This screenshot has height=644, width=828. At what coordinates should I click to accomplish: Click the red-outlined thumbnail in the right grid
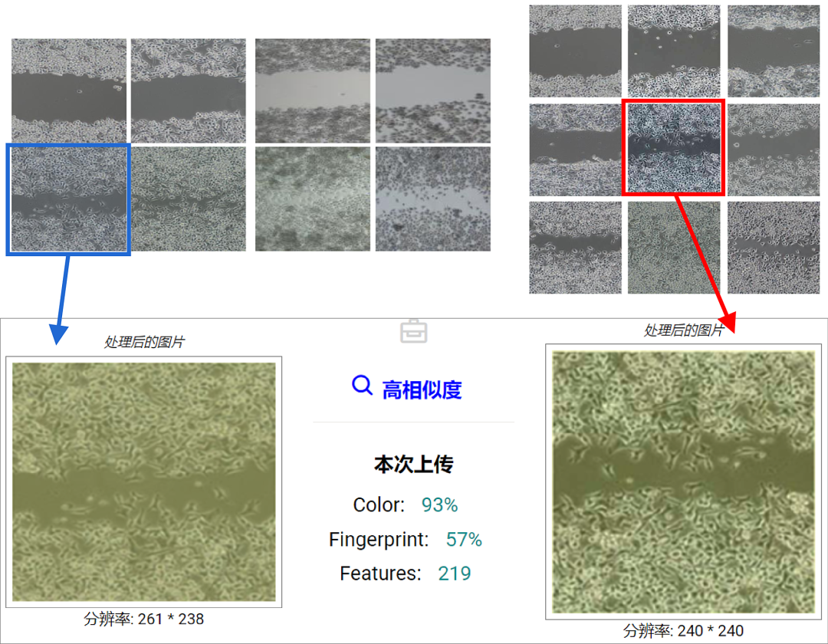click(673, 146)
